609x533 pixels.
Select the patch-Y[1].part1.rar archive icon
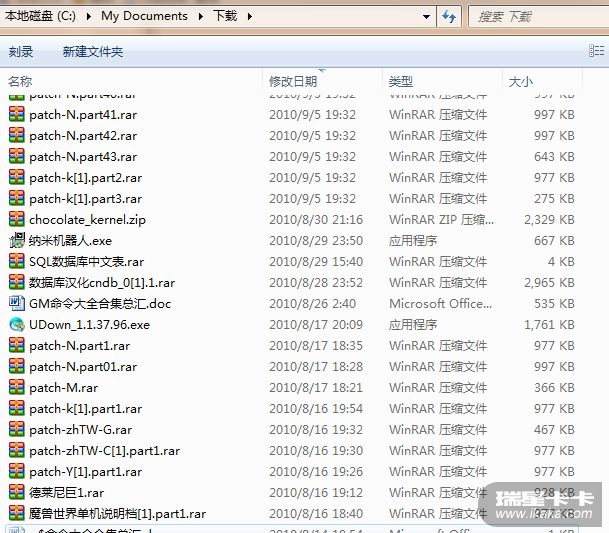click(17, 471)
